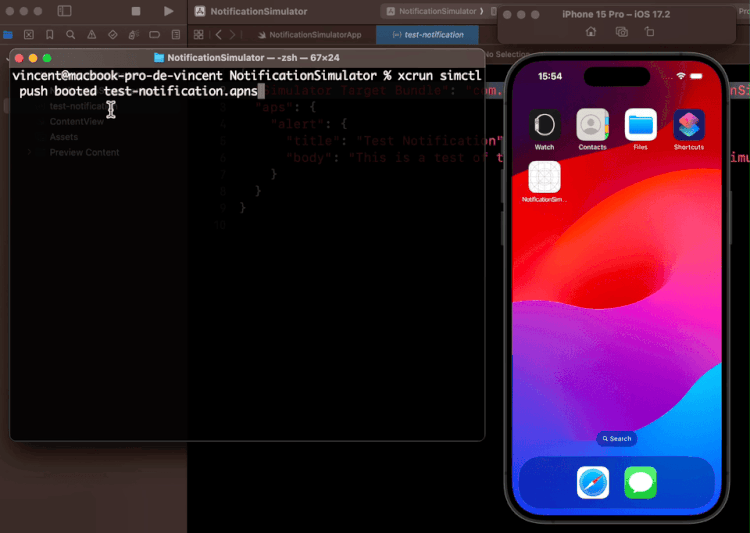Open the Bookmark navigator

click(50, 34)
